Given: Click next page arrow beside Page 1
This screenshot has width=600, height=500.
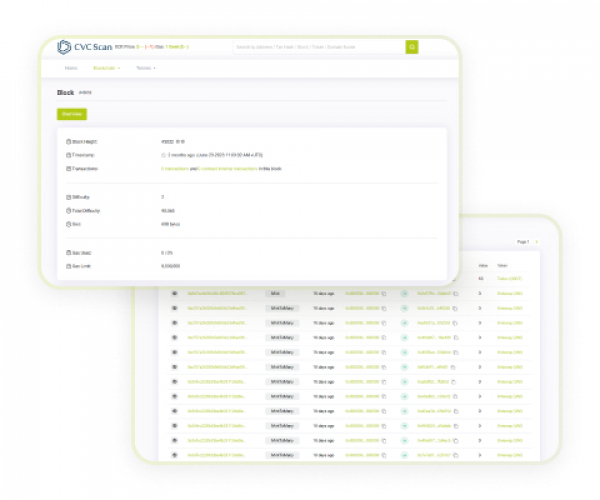Looking at the screenshot, I should (x=536, y=242).
